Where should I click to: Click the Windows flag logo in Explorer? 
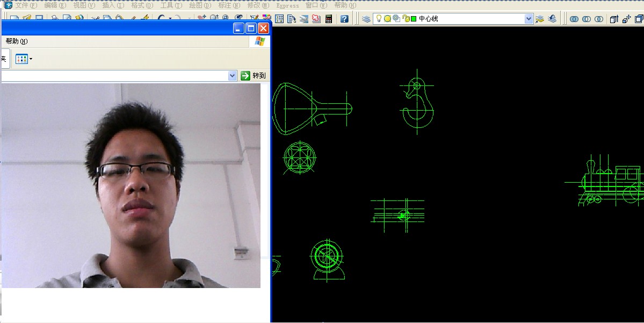[x=259, y=41]
